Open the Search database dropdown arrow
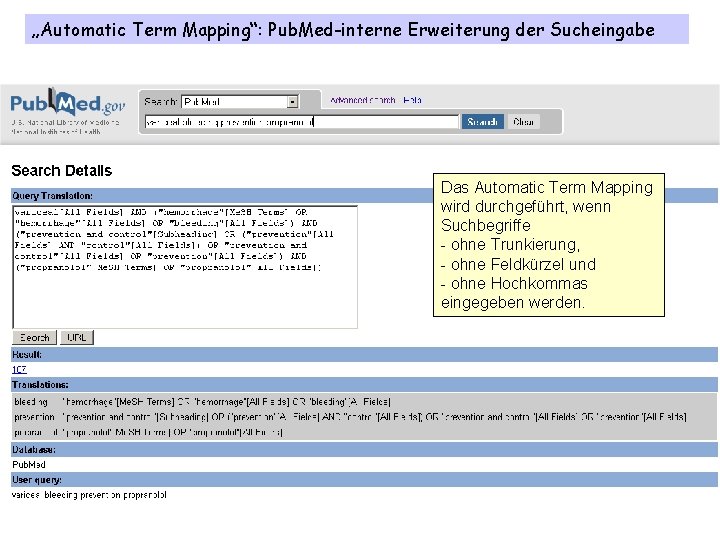This screenshot has width=720, height=540. pos(292,102)
